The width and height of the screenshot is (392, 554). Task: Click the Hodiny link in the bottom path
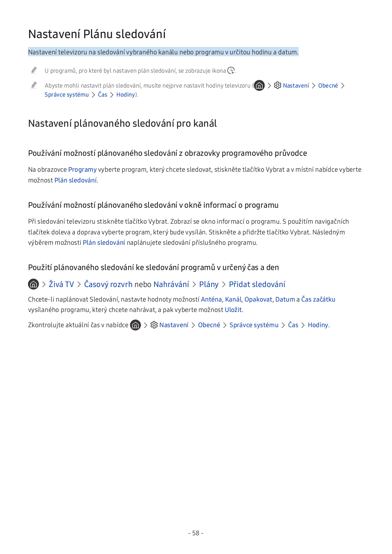tap(318, 325)
